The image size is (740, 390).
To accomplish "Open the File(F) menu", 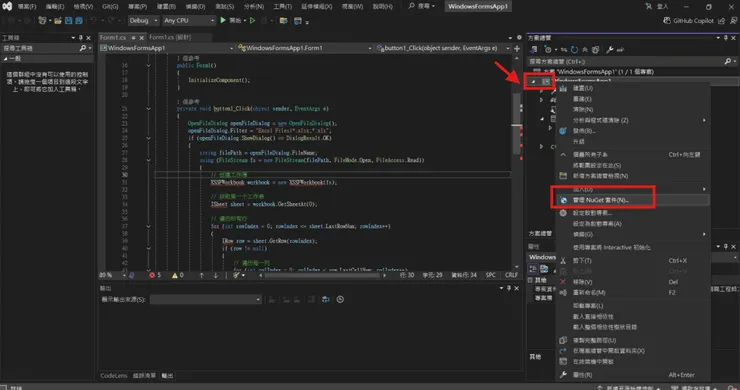I will [27, 6].
